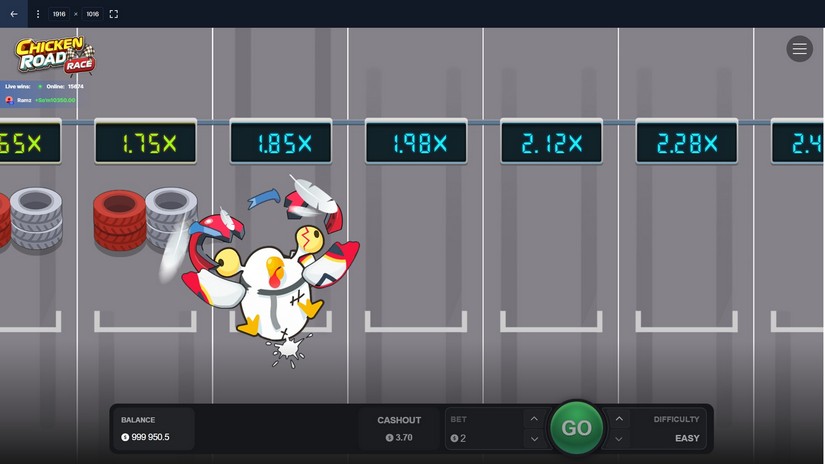Click the EASY difficulty label

tap(687, 438)
